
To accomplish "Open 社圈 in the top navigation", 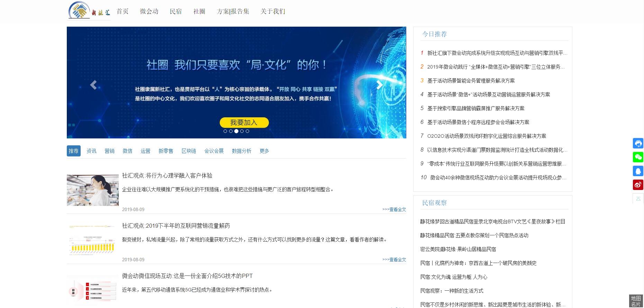I will (x=199, y=11).
